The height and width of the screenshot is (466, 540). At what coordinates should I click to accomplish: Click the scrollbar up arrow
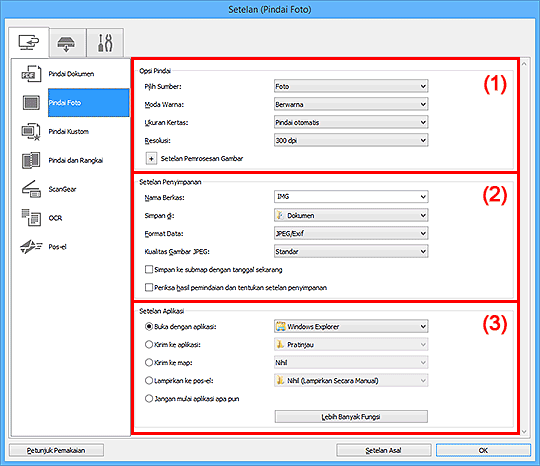[x=524, y=64]
